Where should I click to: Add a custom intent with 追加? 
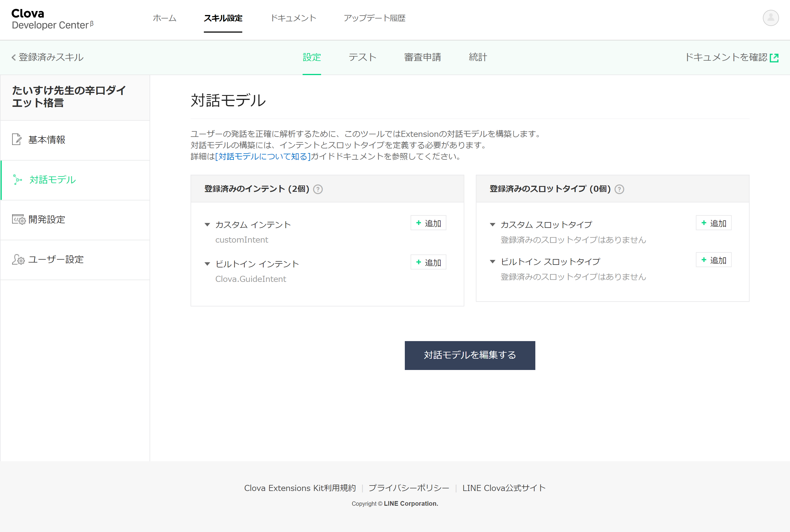pyautogui.click(x=428, y=223)
